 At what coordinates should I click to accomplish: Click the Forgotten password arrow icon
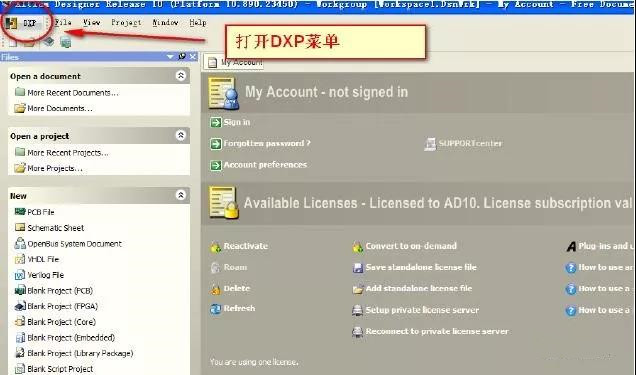[216, 144]
